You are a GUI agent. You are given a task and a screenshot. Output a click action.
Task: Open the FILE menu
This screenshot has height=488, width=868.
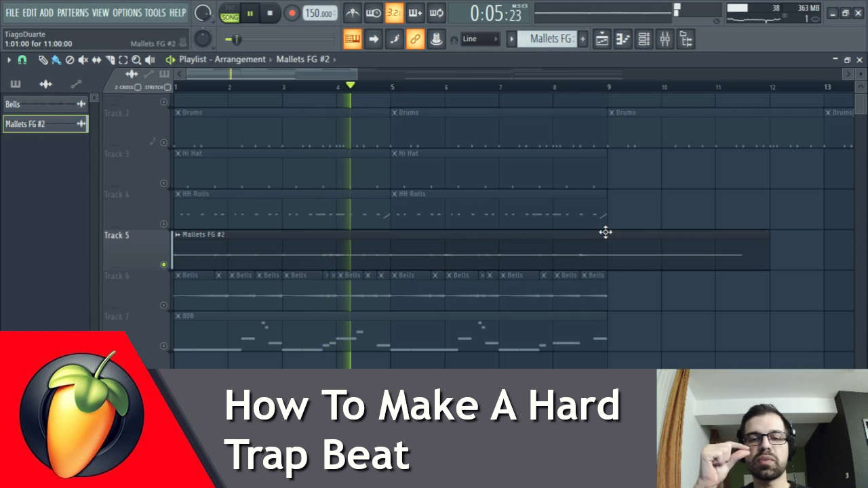pos(12,12)
